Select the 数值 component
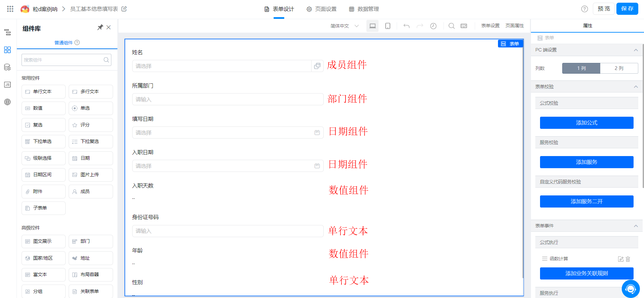 [x=43, y=108]
